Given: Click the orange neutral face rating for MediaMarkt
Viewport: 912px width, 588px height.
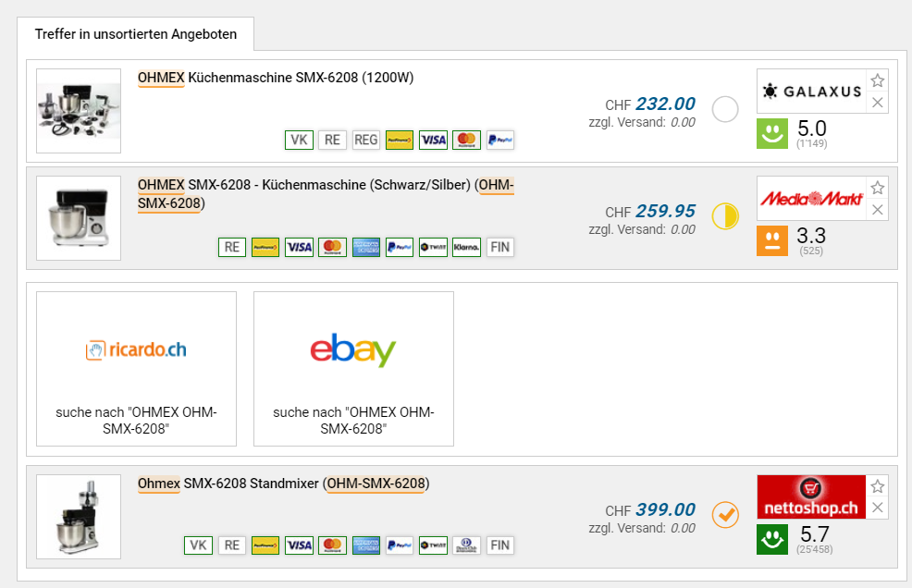Looking at the screenshot, I should point(772,241).
